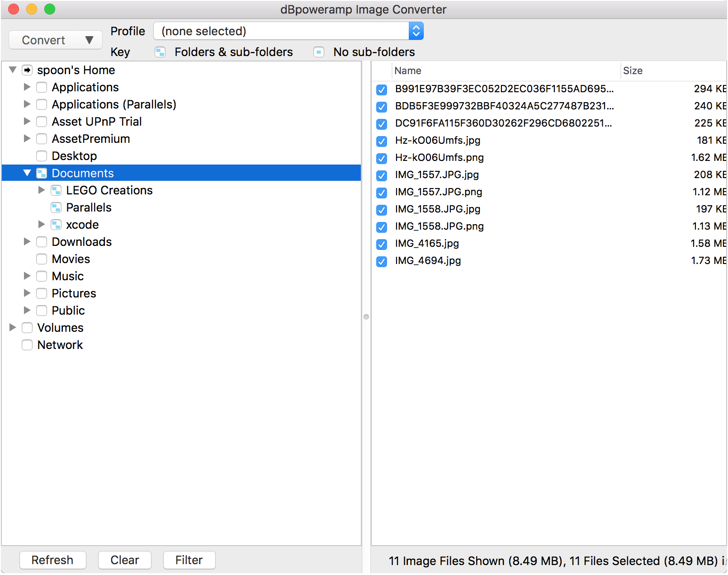Expand the Asset UPnP Trial folder

(x=27, y=121)
